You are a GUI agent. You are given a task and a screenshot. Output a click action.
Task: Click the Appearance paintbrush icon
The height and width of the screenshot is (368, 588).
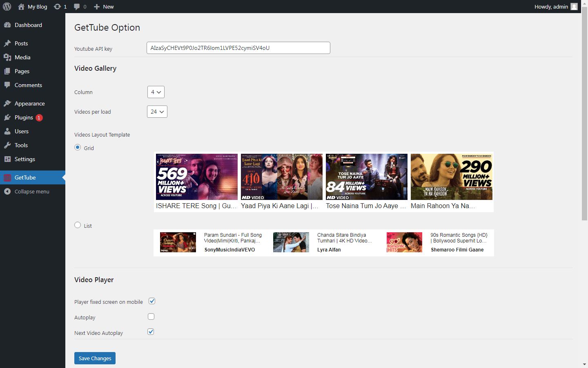tap(7, 103)
